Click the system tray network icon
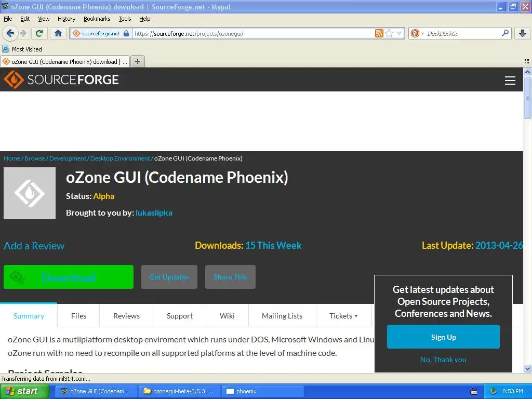This screenshot has height=399, width=532. click(x=493, y=391)
